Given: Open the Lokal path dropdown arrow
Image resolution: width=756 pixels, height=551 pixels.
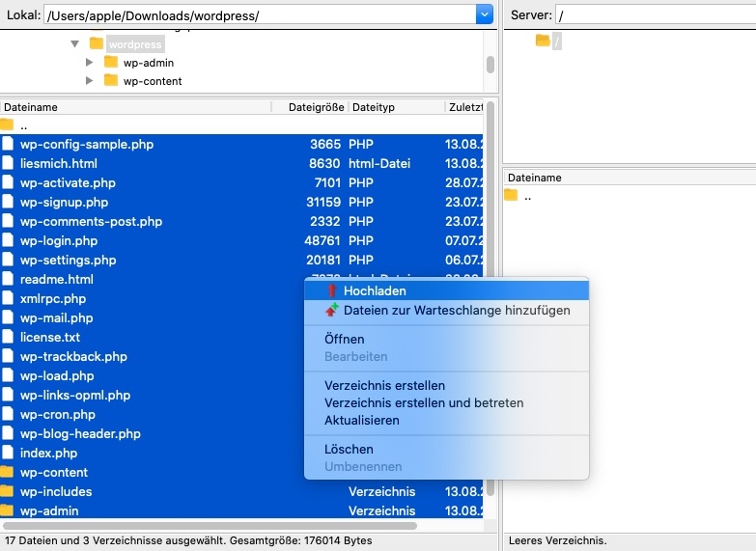Looking at the screenshot, I should [x=484, y=14].
